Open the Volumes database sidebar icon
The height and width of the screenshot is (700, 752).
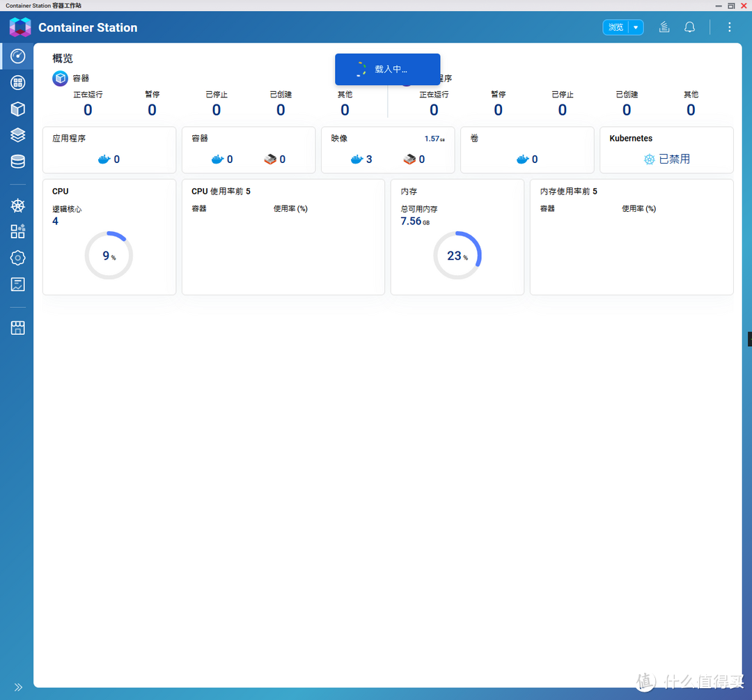17,162
